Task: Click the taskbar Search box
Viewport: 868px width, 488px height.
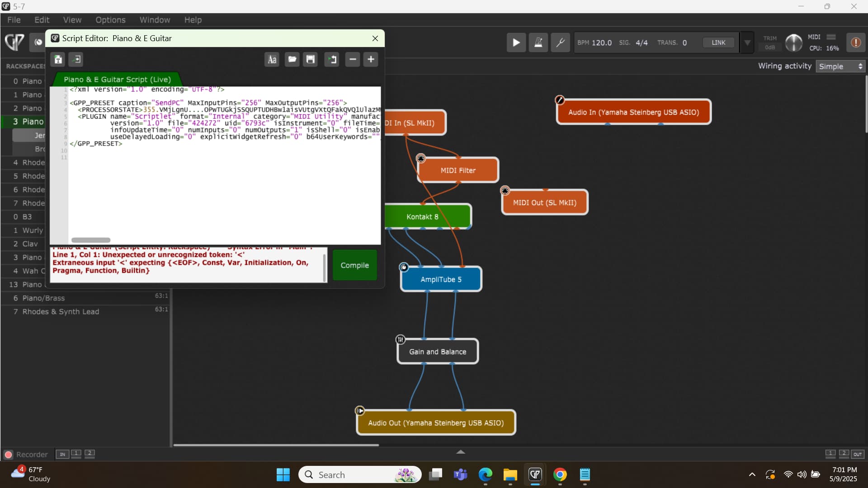Action: [360, 474]
